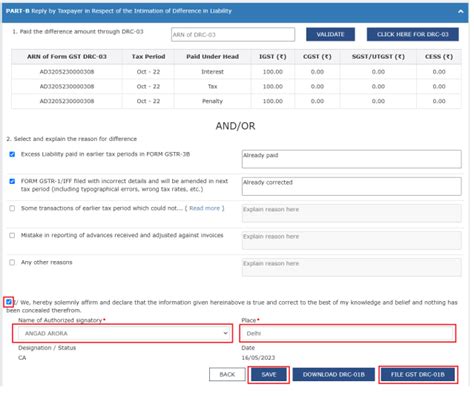Select ARN cell in the Tax row
474x396 pixels.
[x=67, y=86]
